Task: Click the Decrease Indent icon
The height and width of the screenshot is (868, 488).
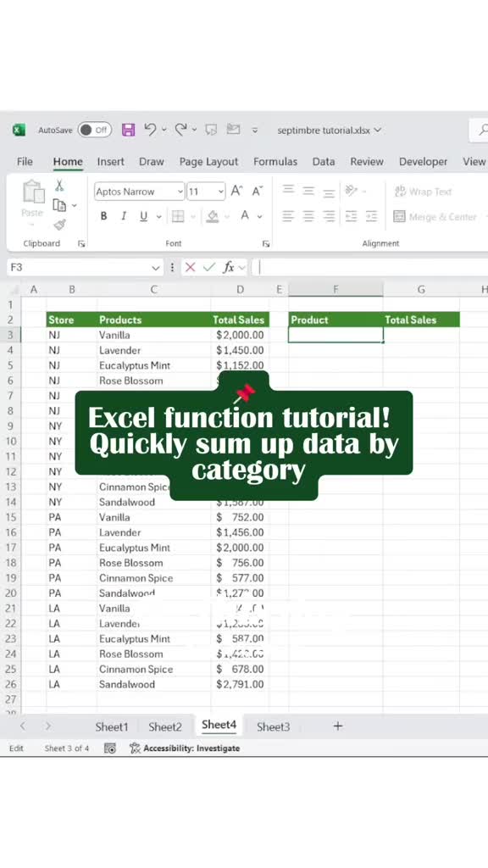Action: click(352, 216)
